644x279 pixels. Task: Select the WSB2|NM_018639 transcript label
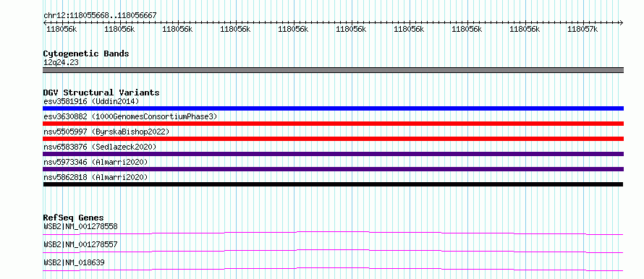click(x=74, y=262)
